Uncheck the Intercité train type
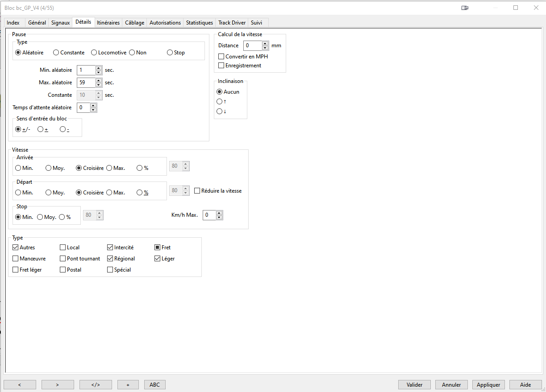Image resolution: width=546 pixels, height=392 pixels. (110, 248)
